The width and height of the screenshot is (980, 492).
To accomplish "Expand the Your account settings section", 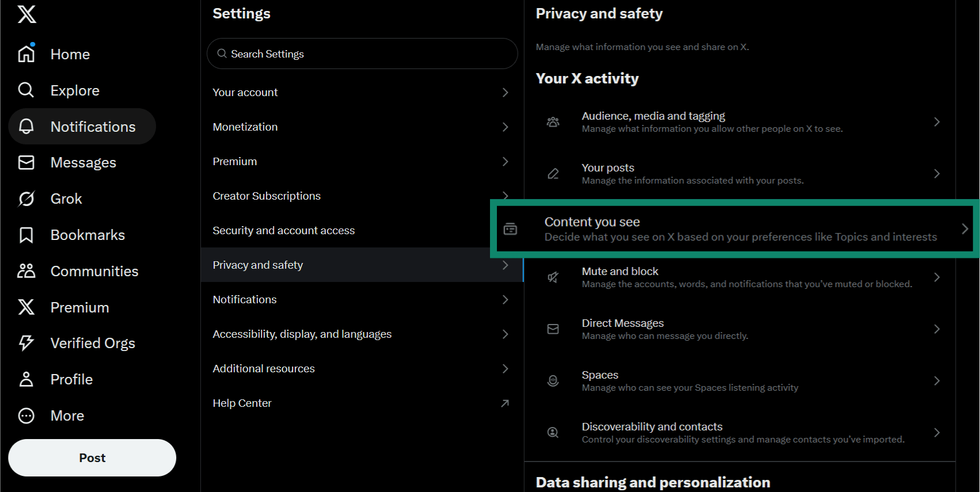I will (362, 92).
